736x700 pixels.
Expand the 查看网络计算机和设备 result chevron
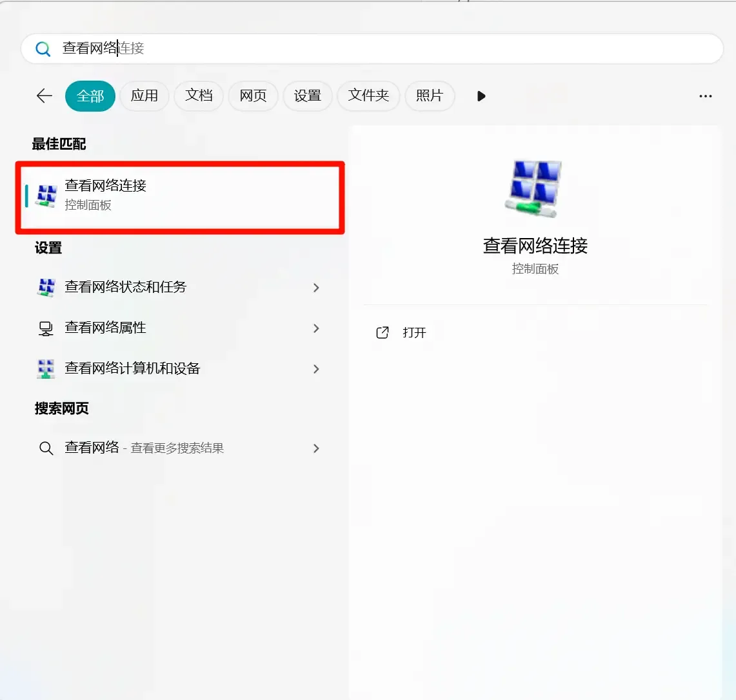point(316,368)
